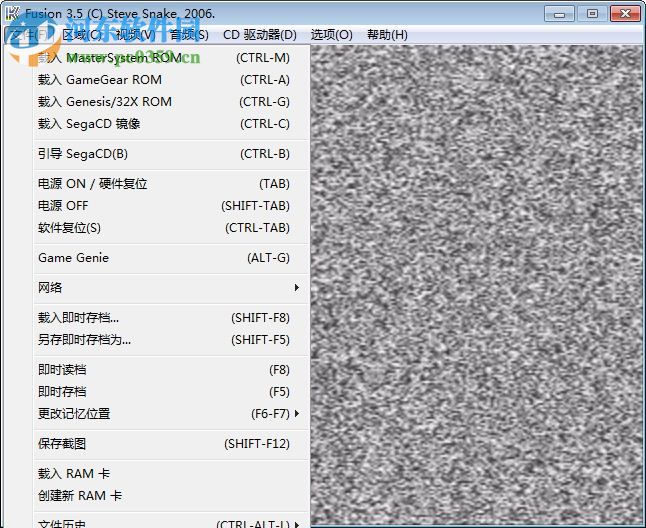Minimize the Fusion window
This screenshot has height=528, width=646.
pyautogui.click(x=559, y=14)
